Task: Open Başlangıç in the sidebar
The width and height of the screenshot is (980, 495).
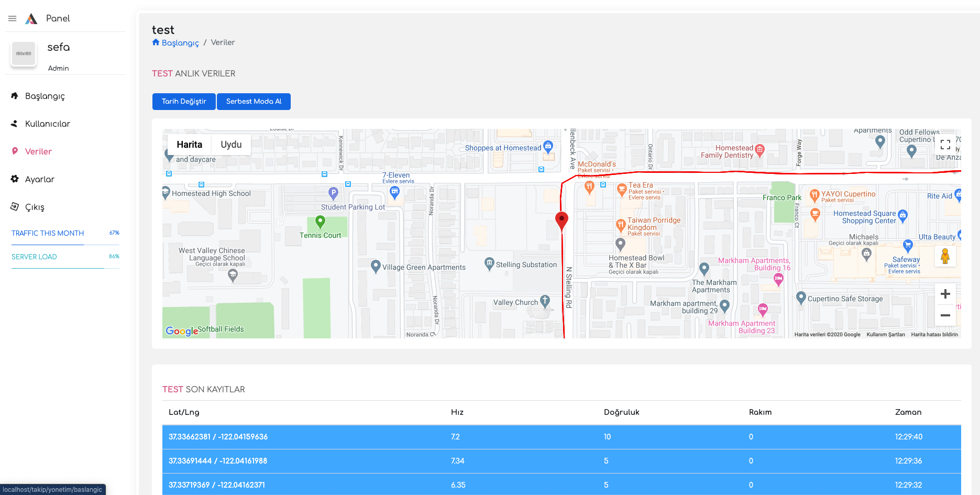Action: click(45, 96)
